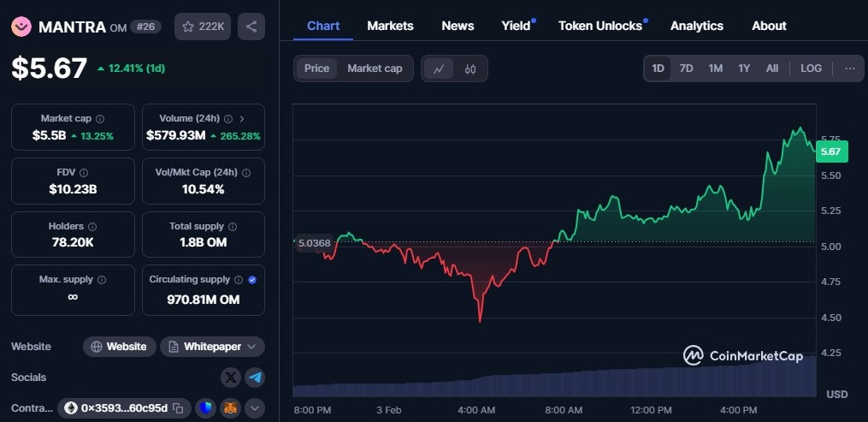Click the FDV info icon

(x=84, y=172)
